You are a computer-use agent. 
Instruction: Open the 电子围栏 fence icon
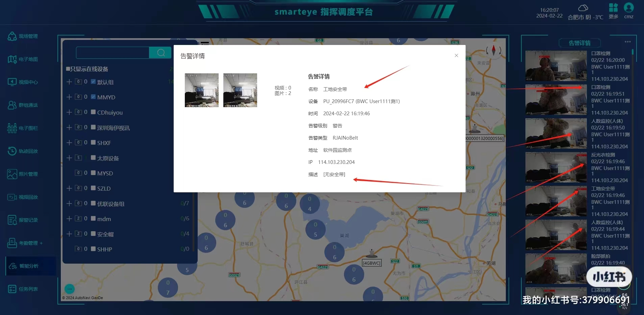[x=12, y=128]
